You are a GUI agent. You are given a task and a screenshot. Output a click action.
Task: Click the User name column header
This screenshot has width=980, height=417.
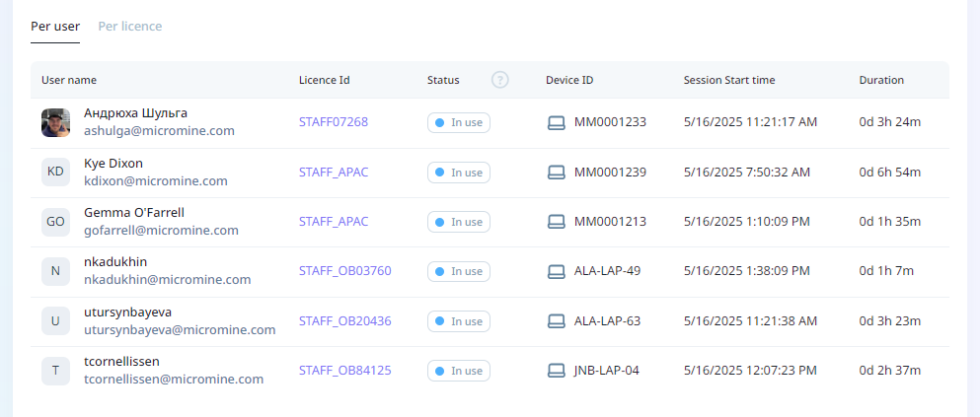69,80
